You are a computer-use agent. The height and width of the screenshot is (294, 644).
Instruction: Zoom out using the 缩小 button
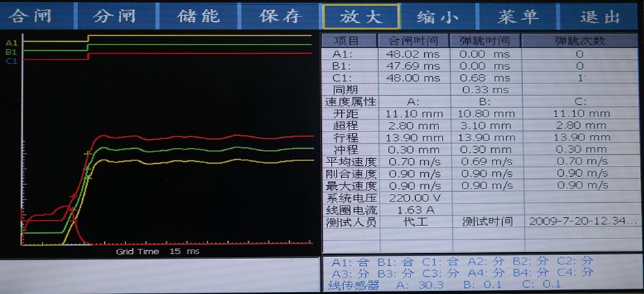438,16
